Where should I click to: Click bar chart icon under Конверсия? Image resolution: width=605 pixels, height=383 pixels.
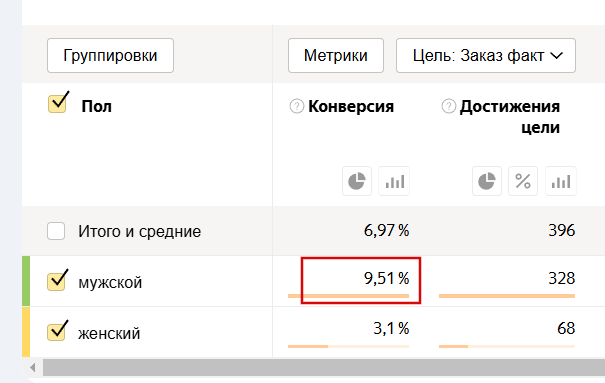(x=394, y=181)
